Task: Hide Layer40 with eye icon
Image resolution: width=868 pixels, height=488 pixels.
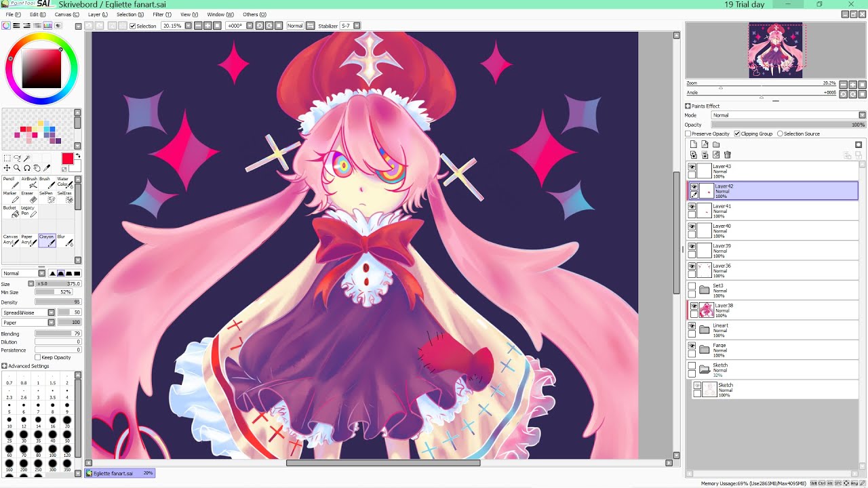Action: click(x=692, y=226)
